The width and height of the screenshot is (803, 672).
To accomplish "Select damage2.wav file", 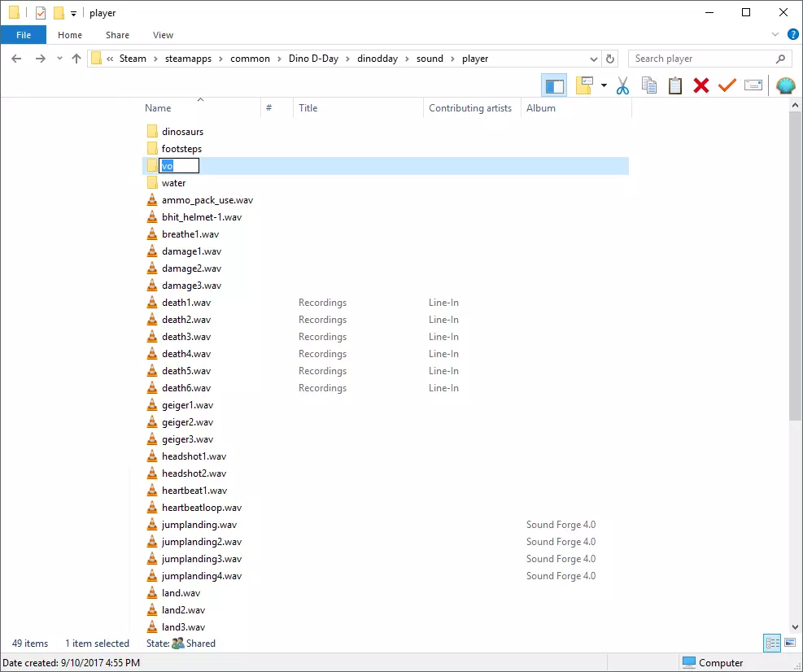I will [x=191, y=268].
